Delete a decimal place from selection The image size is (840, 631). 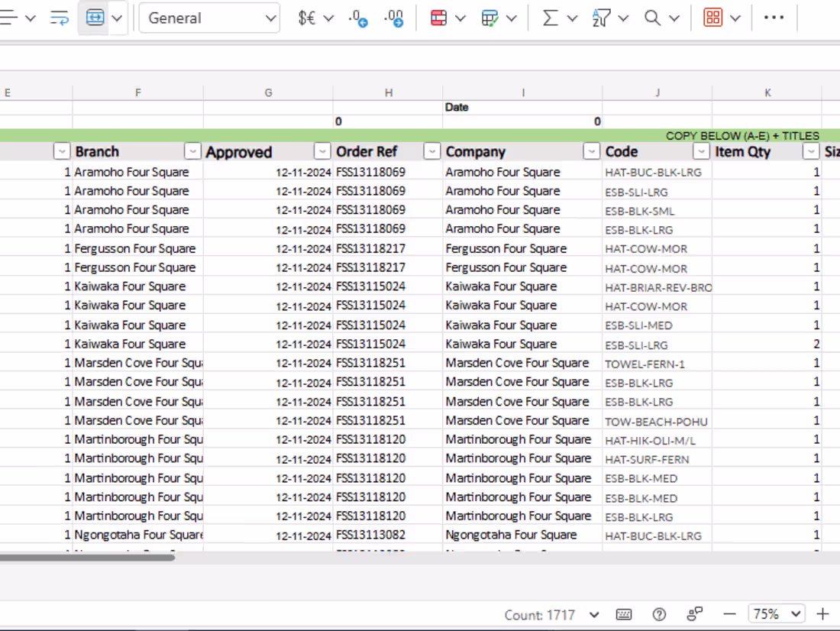click(394, 18)
